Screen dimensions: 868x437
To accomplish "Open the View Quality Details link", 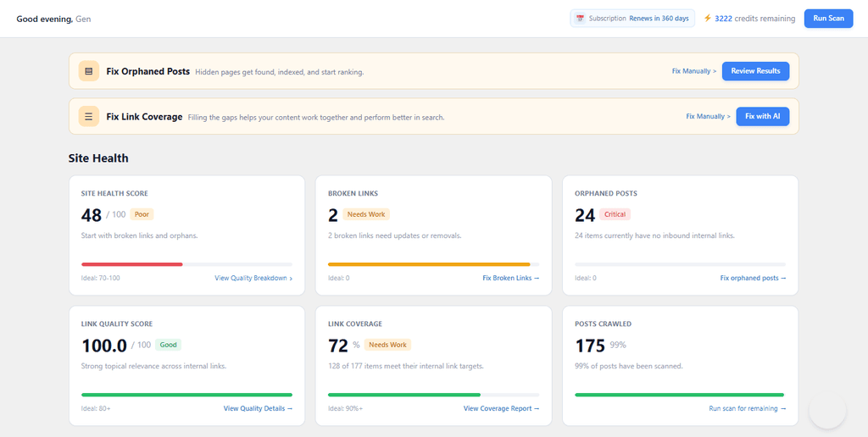I will point(258,408).
